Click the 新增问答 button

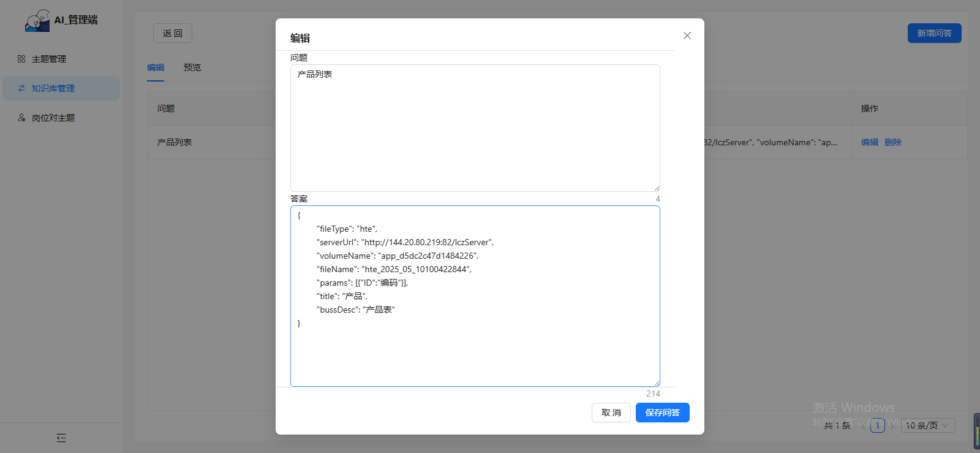pyautogui.click(x=934, y=33)
